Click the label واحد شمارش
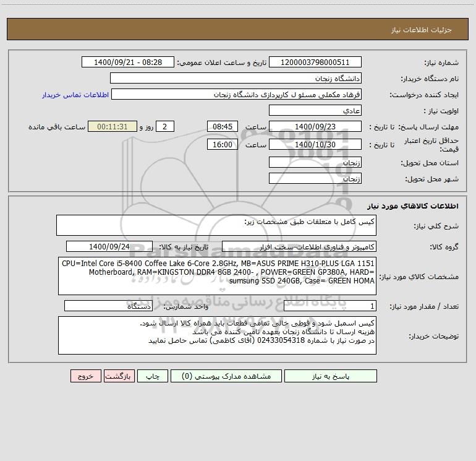 [x=186, y=306]
